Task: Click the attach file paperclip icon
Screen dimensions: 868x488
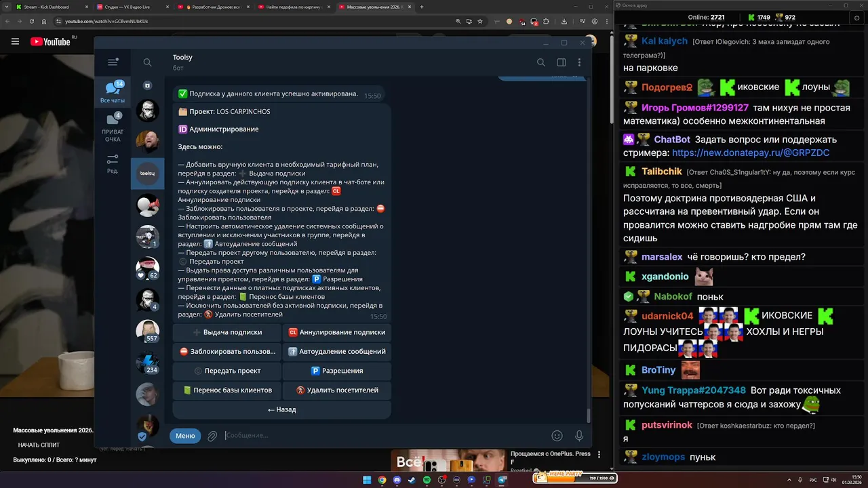Action: pyautogui.click(x=212, y=436)
